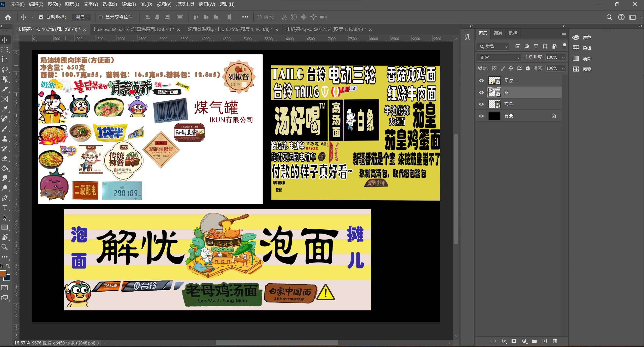Open the auto-select 图层 dropdown
Viewport: 644px width, 347px height.
[82, 17]
